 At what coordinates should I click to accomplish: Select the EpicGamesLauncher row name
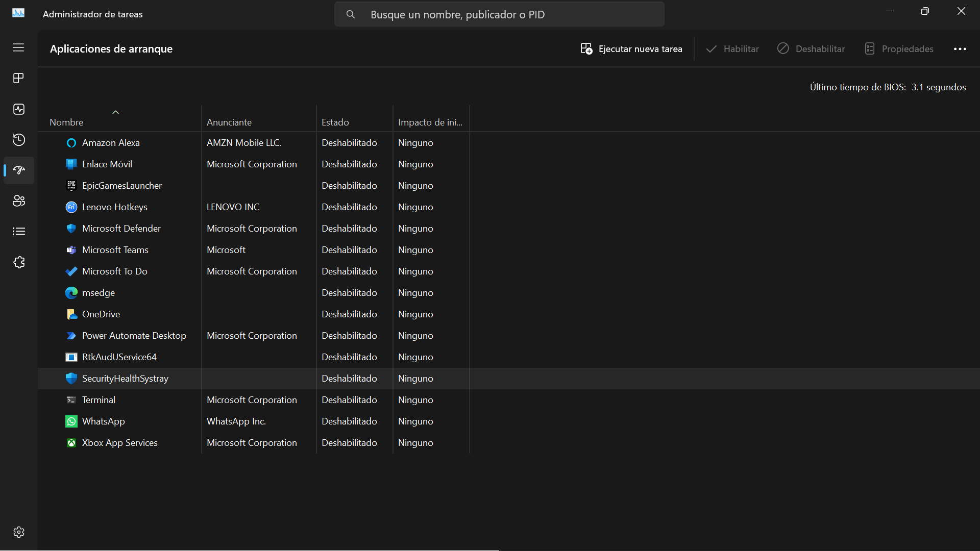pos(122,186)
